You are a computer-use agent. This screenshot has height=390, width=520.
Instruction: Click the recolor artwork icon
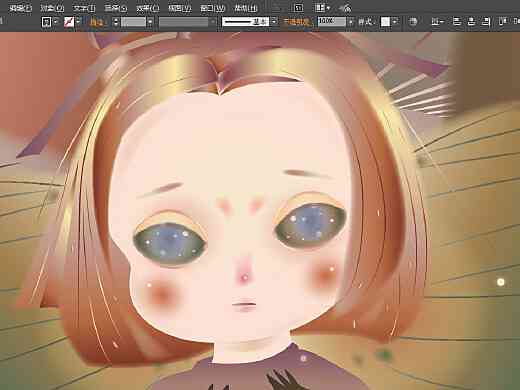(x=413, y=22)
